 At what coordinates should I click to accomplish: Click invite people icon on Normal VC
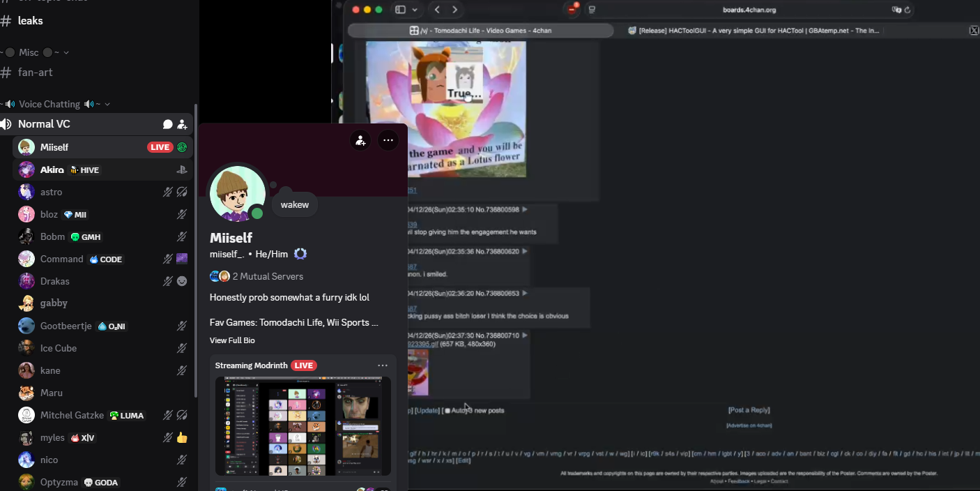tap(182, 124)
